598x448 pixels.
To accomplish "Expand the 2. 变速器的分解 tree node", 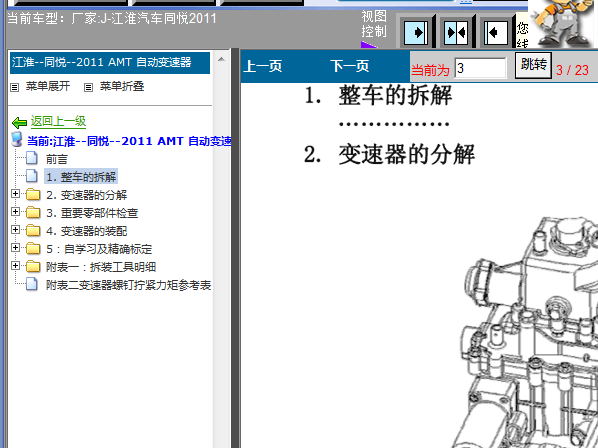I will (x=15, y=194).
